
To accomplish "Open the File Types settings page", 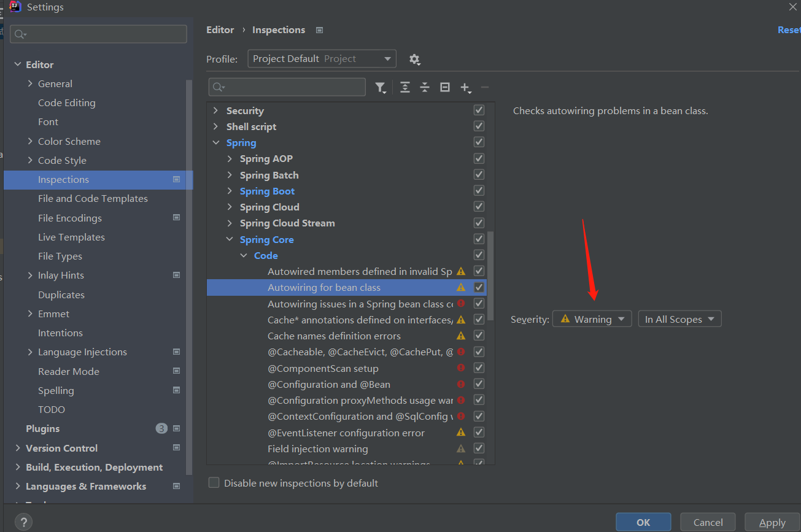I will click(60, 256).
